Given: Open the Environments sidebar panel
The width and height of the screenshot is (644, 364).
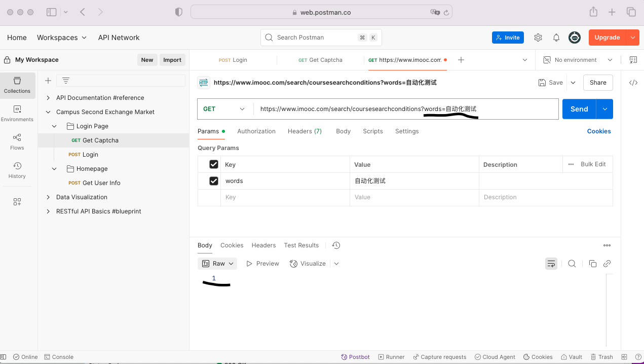Looking at the screenshot, I should point(17,113).
